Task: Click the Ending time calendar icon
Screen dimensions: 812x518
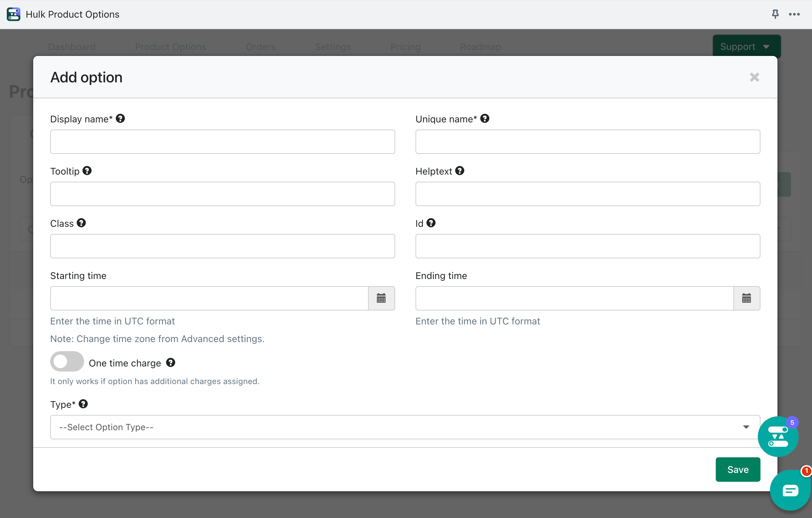Action: click(747, 298)
